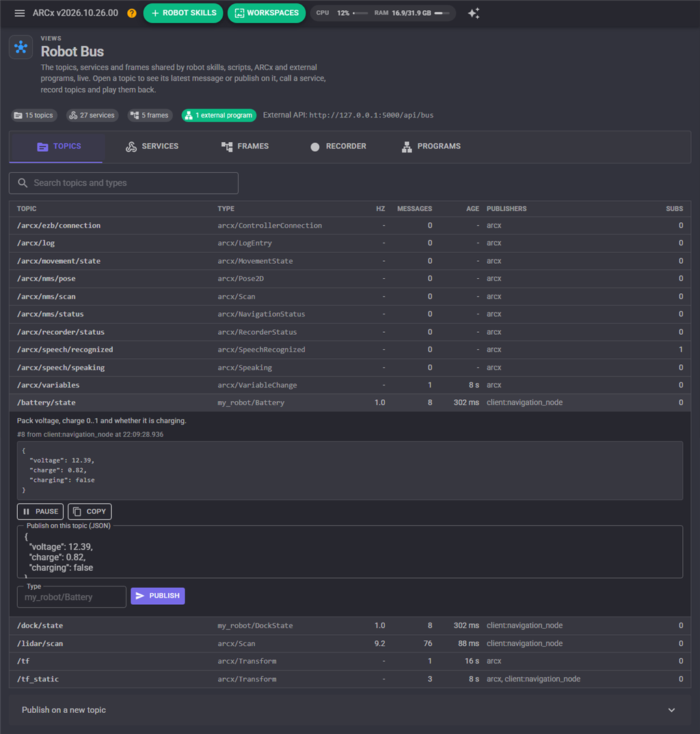
Task: Click the HZ column header
Action: [381, 208]
